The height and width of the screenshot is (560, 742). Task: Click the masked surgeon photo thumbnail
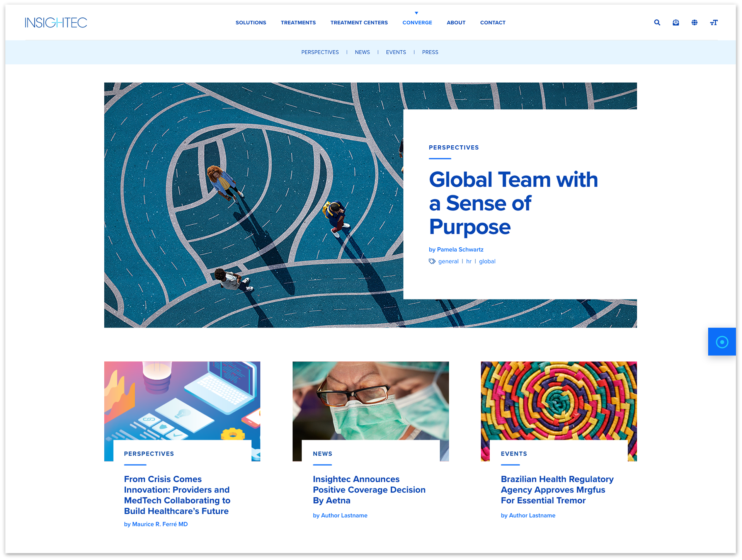tap(371, 400)
